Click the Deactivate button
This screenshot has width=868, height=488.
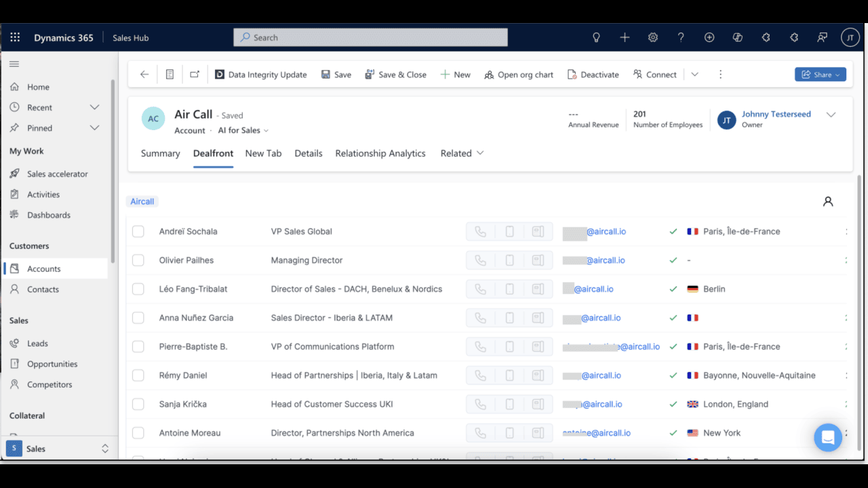tap(593, 75)
